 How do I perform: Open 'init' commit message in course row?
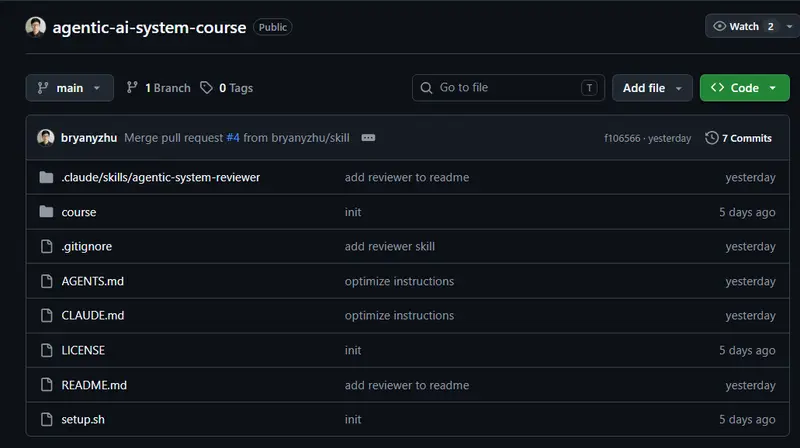point(353,212)
